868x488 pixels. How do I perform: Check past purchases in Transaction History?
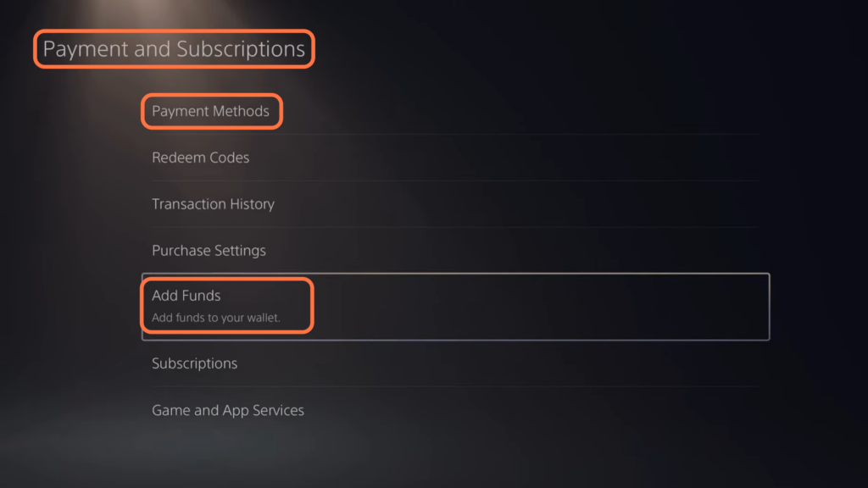click(455, 204)
